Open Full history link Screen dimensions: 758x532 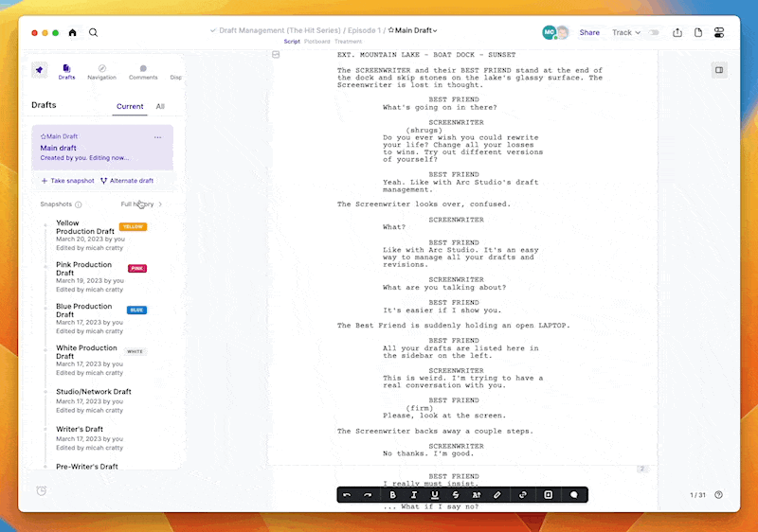(x=137, y=204)
